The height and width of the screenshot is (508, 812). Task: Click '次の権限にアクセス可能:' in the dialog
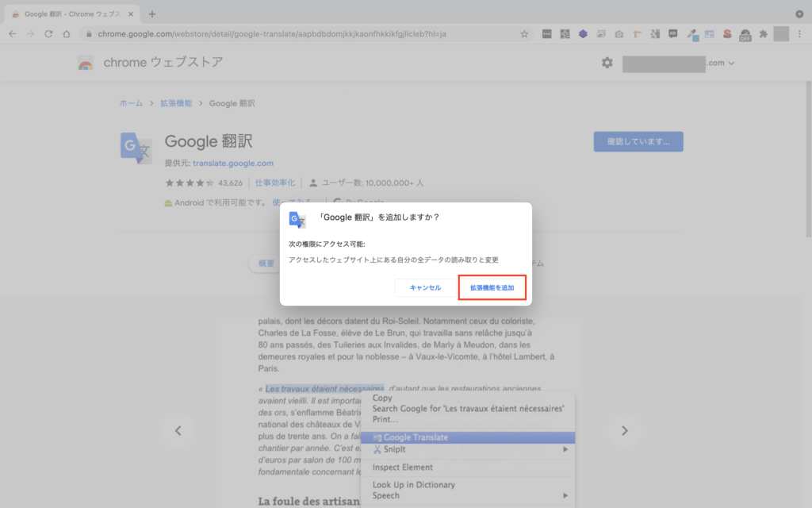[327, 244]
